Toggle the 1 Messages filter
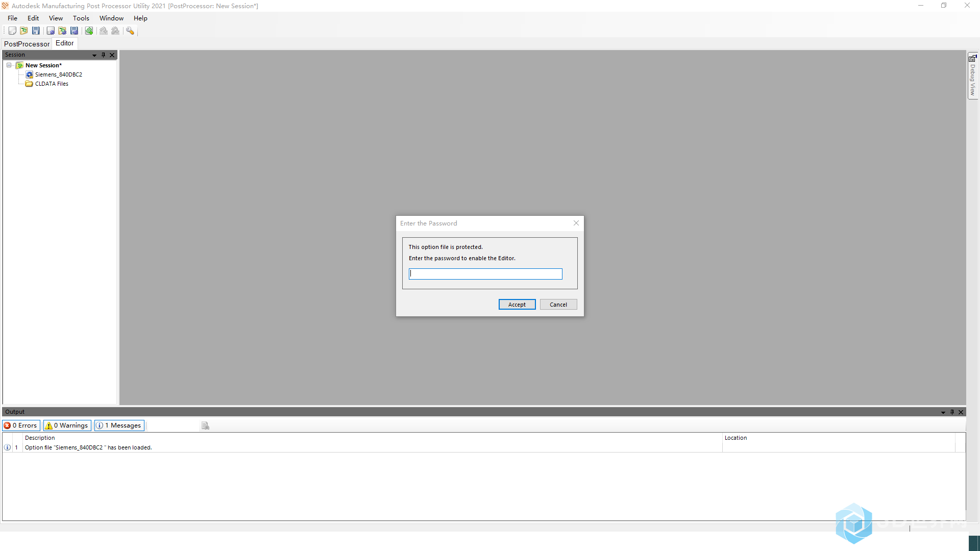The width and height of the screenshot is (980, 551). coord(119,425)
